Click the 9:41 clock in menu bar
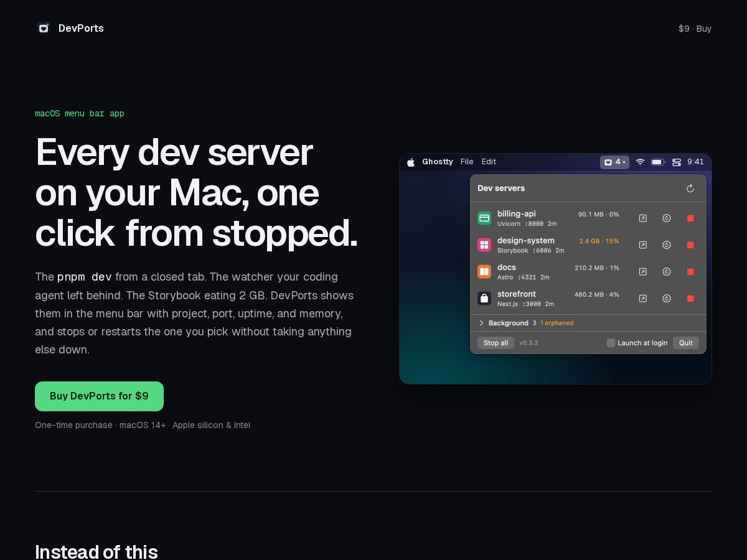 click(695, 162)
